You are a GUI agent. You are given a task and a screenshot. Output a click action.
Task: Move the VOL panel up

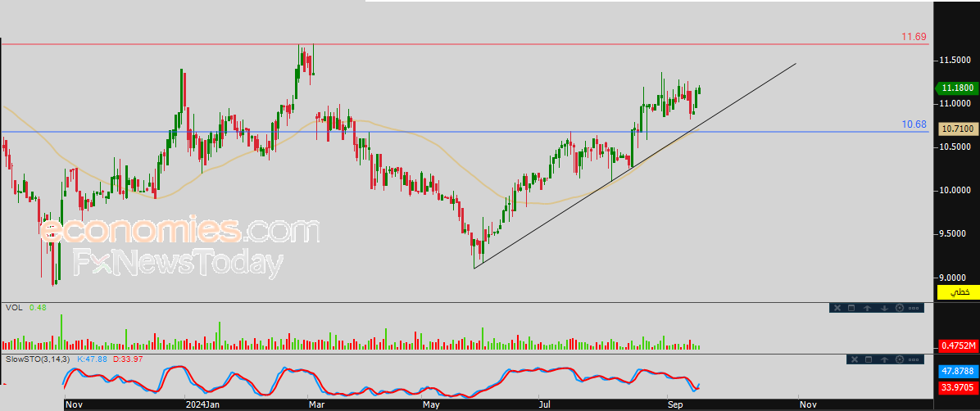click(x=868, y=308)
